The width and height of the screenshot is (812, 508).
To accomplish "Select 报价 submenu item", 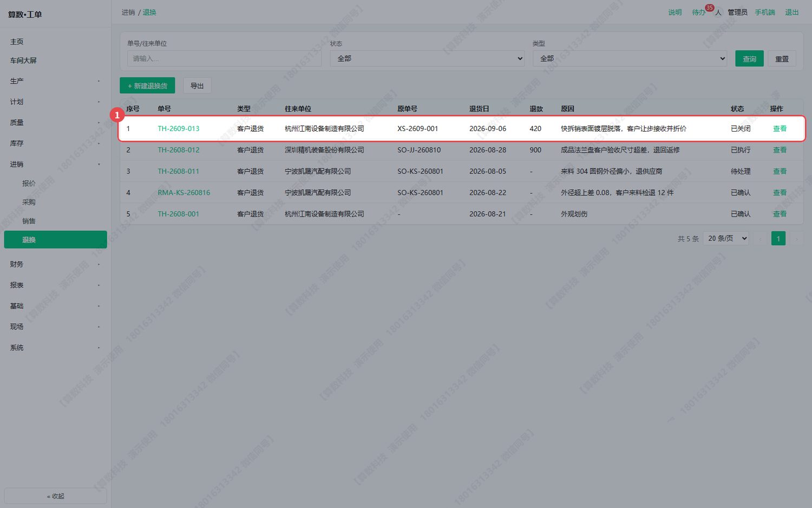I will pos(55,184).
